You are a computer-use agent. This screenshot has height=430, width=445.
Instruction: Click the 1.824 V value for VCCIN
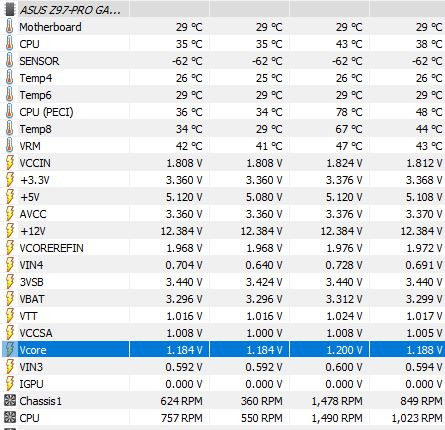click(x=344, y=163)
